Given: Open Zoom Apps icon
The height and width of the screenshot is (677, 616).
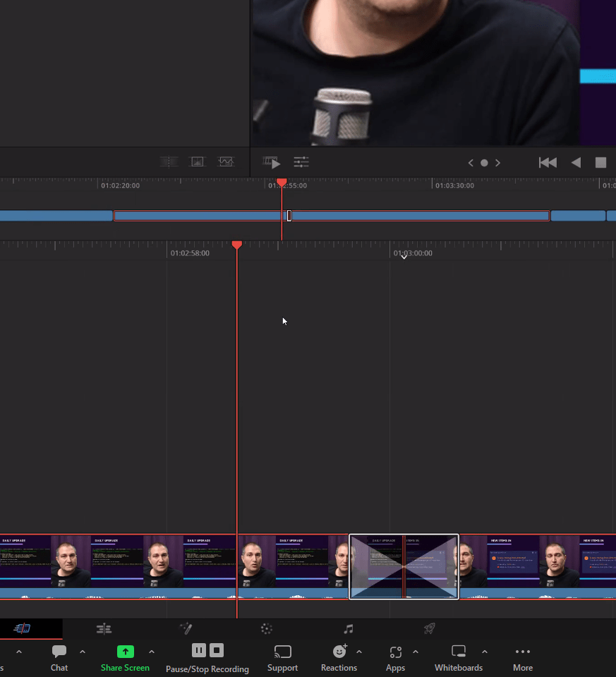Looking at the screenshot, I should point(395,658).
